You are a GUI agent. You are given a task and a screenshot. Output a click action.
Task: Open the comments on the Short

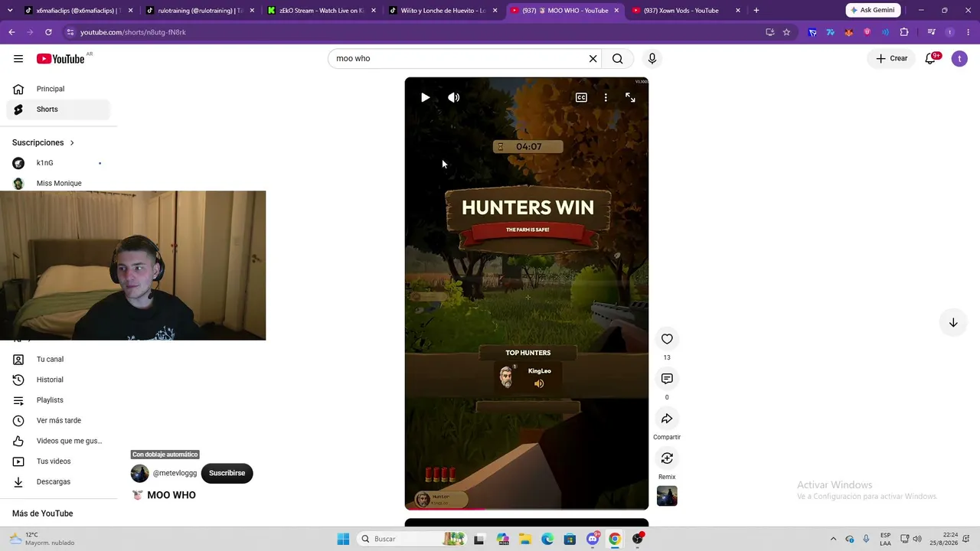tap(667, 379)
